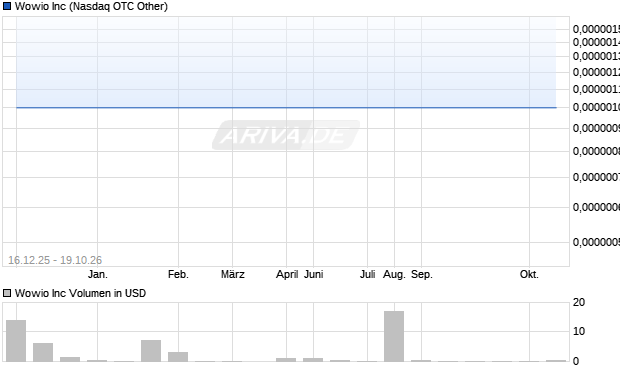Click the 'Jan.' axis label

pos(98,274)
